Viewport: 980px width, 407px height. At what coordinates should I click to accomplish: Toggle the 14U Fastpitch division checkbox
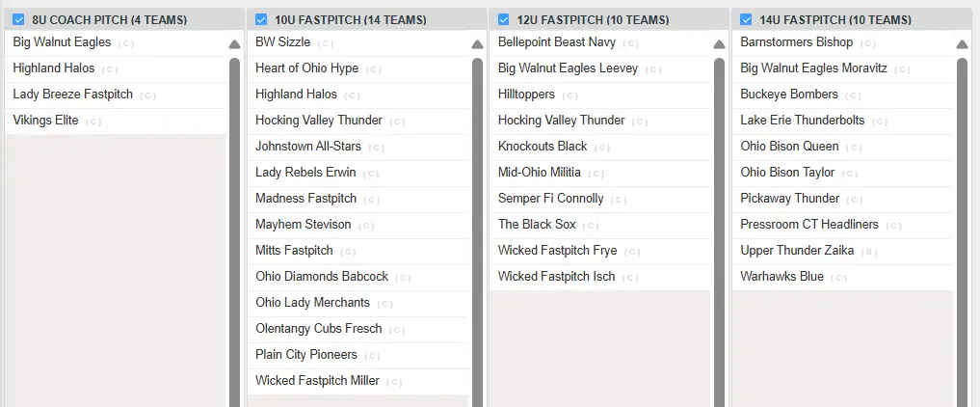pyautogui.click(x=746, y=19)
